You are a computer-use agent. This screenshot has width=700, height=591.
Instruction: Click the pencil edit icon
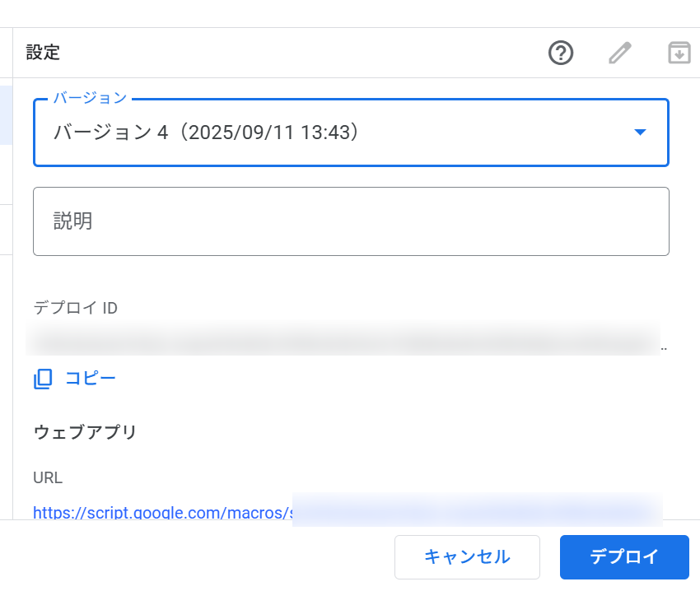pos(619,54)
